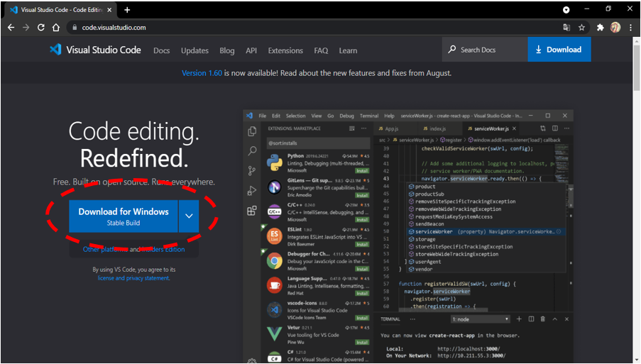Go to the Updates page
The image size is (641, 364).
[x=195, y=50]
